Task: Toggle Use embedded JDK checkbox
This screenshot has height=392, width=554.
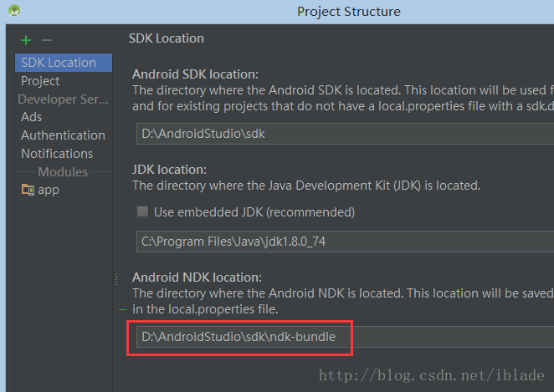Action: click(x=143, y=212)
